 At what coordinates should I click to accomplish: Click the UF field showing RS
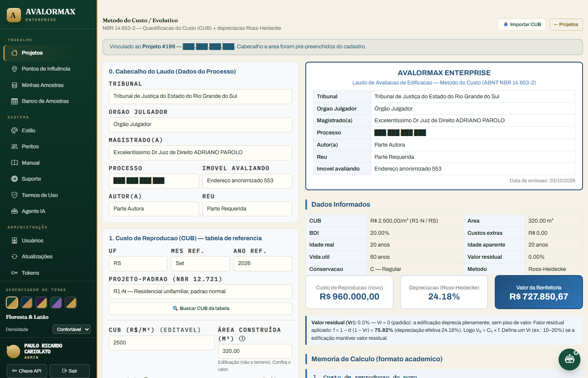tap(138, 263)
